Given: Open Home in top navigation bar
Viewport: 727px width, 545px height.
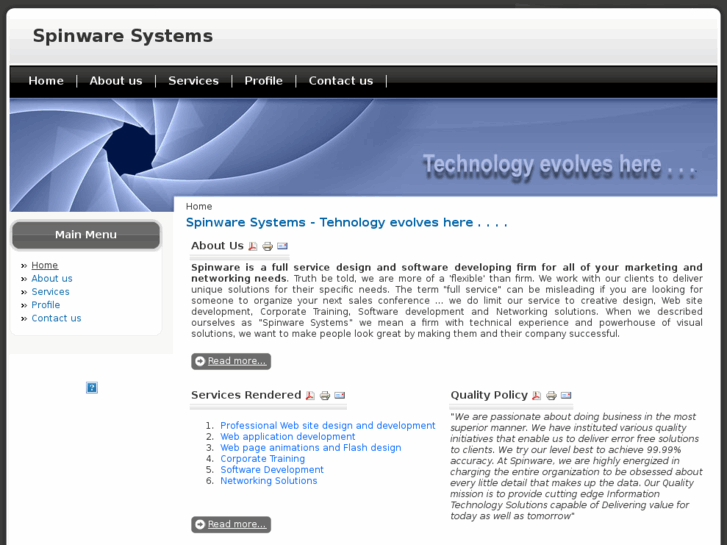Looking at the screenshot, I should pyautogui.click(x=46, y=81).
